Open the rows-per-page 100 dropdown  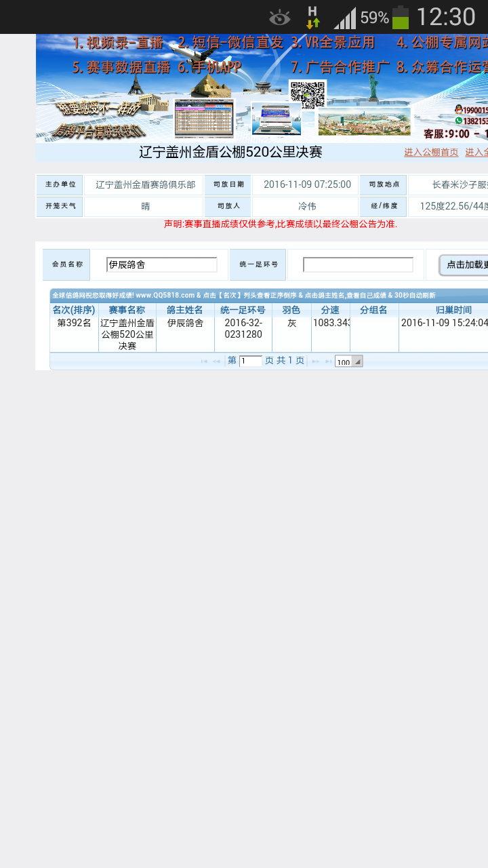tap(348, 361)
